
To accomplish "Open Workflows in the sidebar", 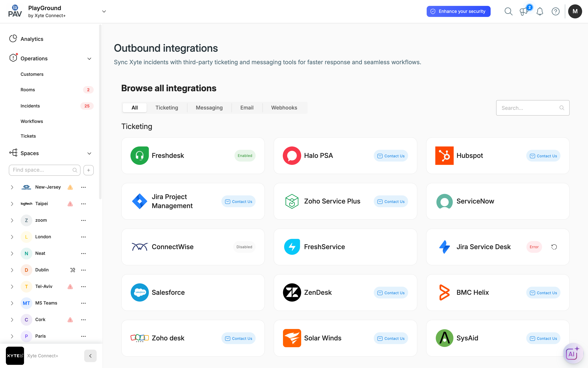I will click(x=32, y=121).
